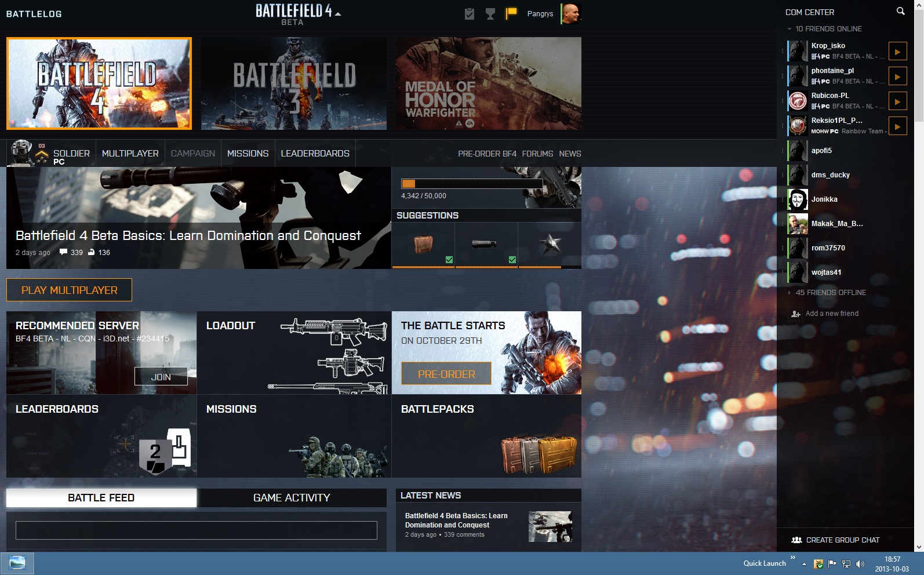Click the Add a new friend icon

[x=796, y=314]
